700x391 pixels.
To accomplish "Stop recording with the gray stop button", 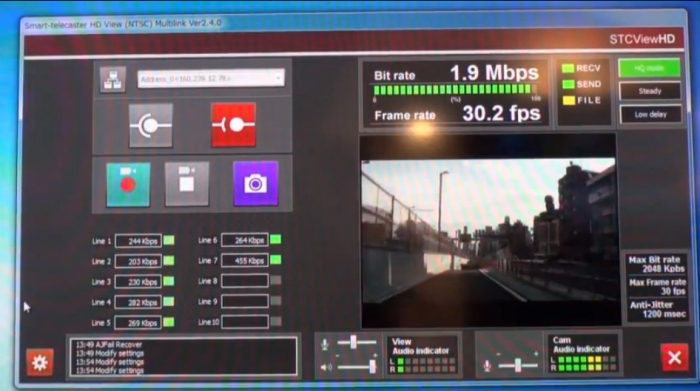I will click(x=187, y=183).
